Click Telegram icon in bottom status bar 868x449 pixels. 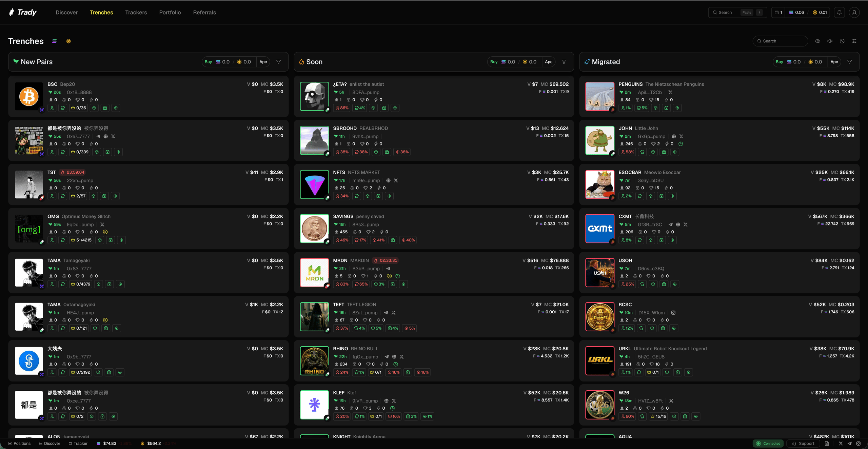pyautogui.click(x=849, y=444)
